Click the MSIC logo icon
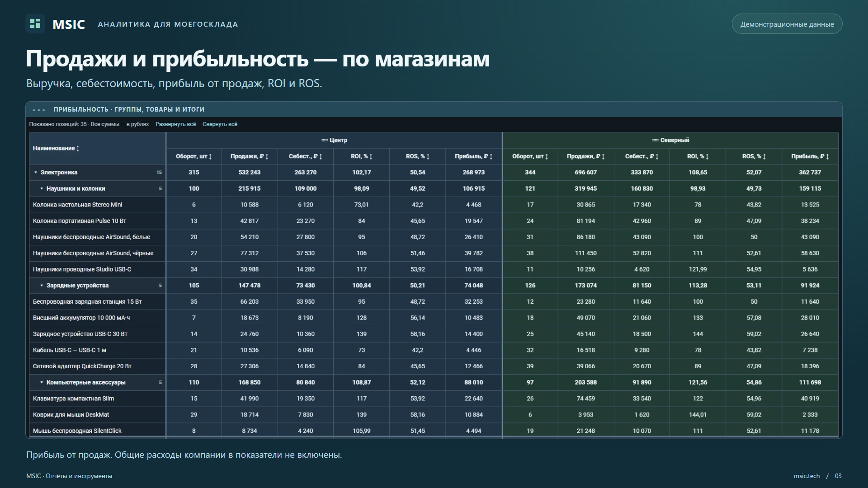Image resolution: width=868 pixels, height=488 pixels. click(x=35, y=23)
